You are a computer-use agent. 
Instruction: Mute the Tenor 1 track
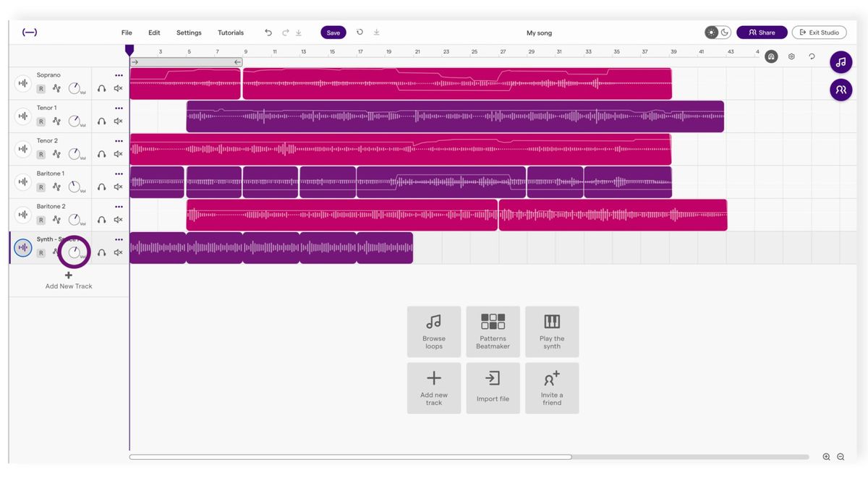[119, 121]
